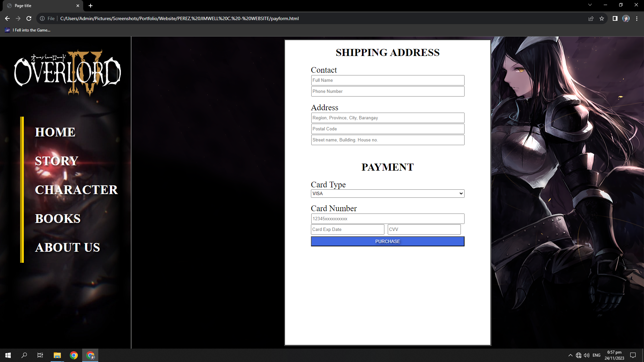Click the Card Number field
Image resolution: width=644 pixels, height=362 pixels.
click(x=388, y=219)
